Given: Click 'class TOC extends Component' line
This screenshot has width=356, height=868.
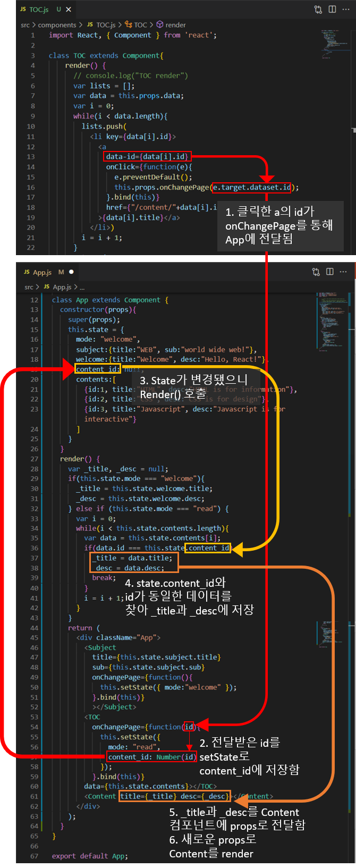Looking at the screenshot, I should (106, 55).
